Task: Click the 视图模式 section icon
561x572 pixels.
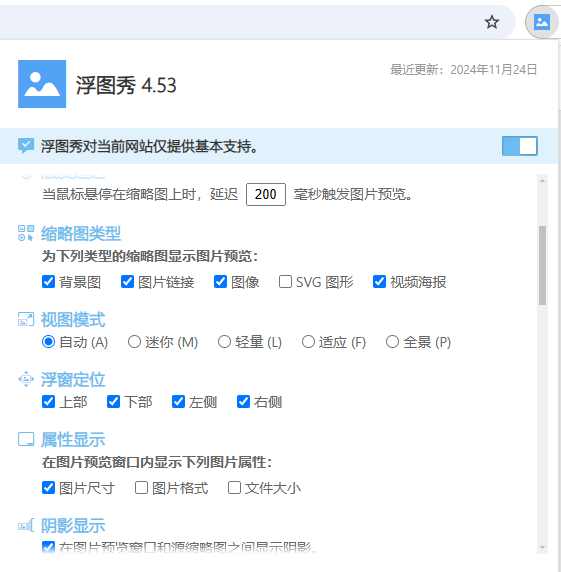Action: [x=26, y=319]
